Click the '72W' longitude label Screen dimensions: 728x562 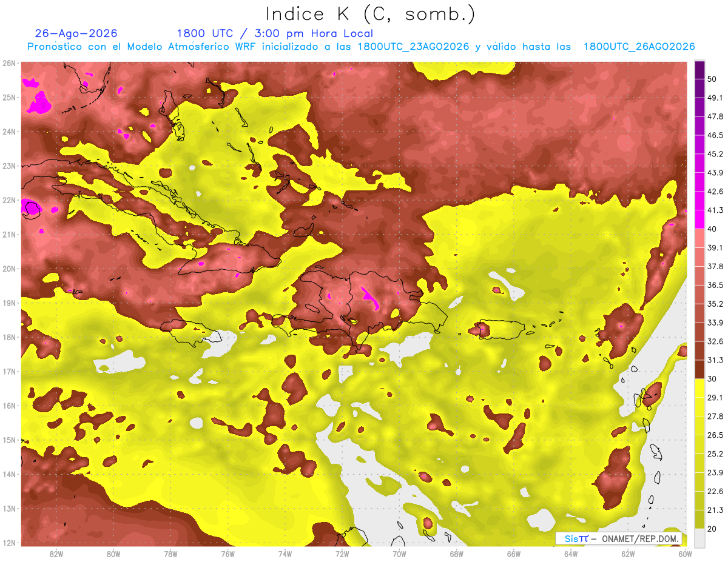pyautogui.click(x=342, y=554)
